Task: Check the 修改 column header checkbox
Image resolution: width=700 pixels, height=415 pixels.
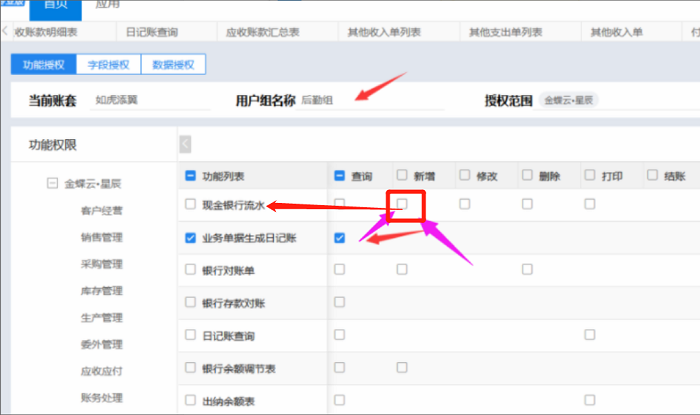Action: tap(465, 174)
